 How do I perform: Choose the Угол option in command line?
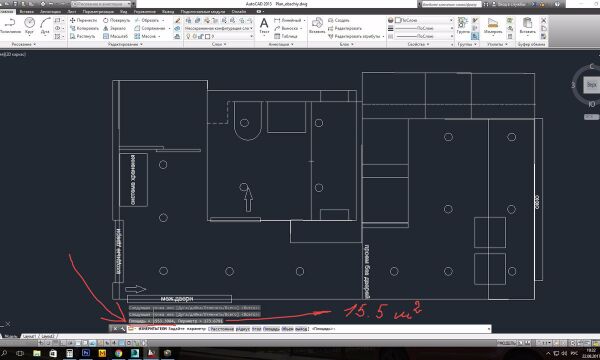(x=256, y=329)
